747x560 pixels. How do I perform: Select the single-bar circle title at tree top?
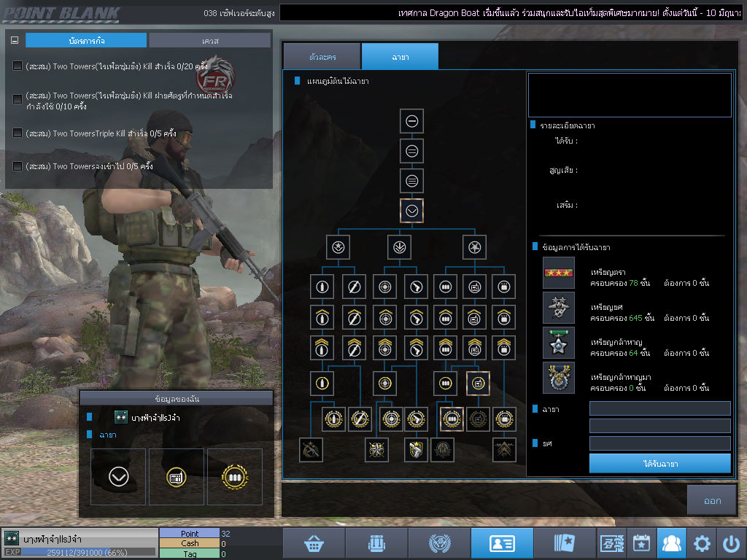(411, 121)
